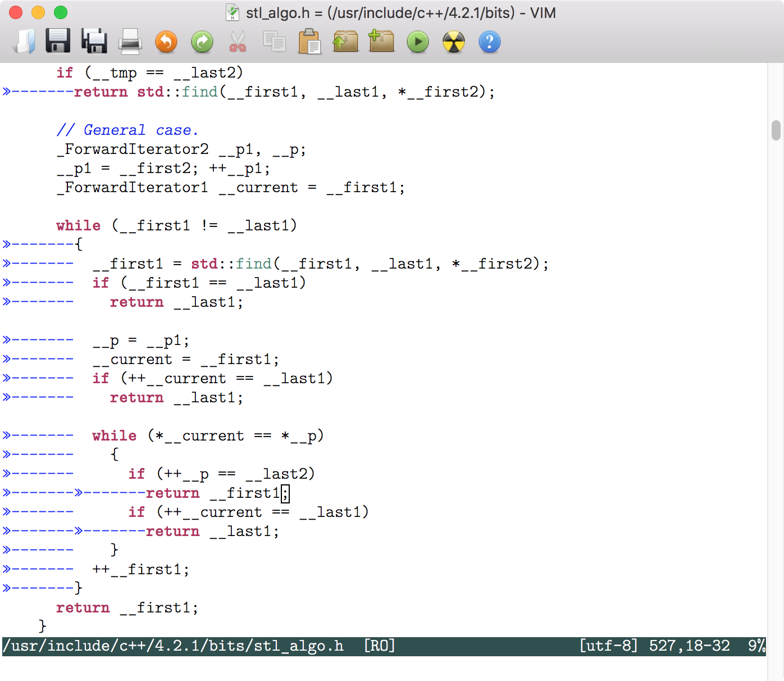Click the document proxy icon in the title bar
784x681 pixels.
coord(232,12)
